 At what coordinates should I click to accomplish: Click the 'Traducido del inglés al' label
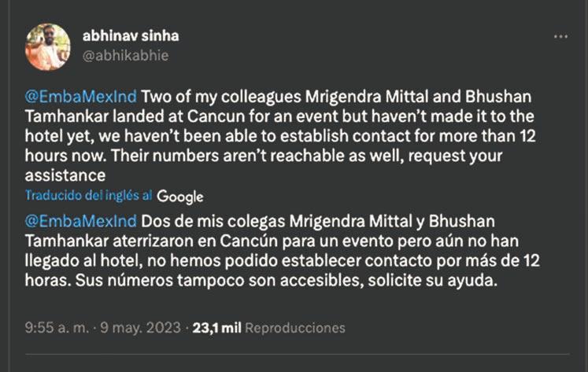88,195
